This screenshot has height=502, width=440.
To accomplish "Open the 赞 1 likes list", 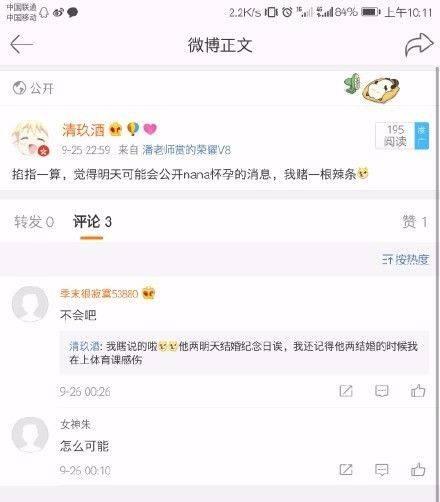I will (x=415, y=222).
